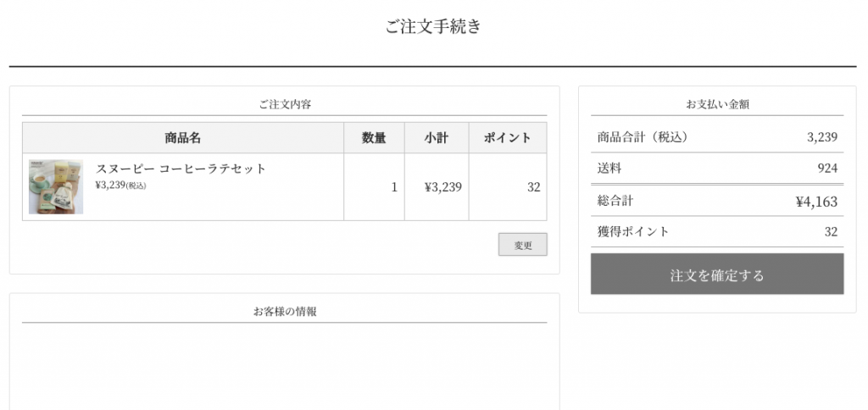868x410 pixels.
Task: Click the 獲得ポイント label
Action: pyautogui.click(x=632, y=231)
